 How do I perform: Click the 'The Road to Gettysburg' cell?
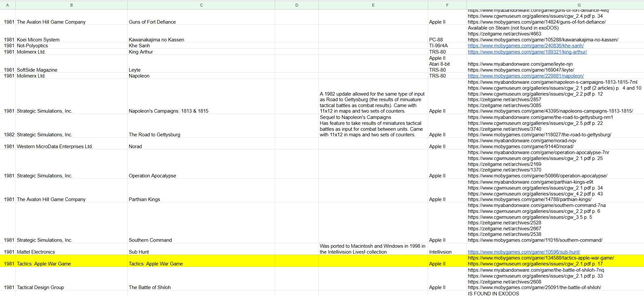(x=154, y=135)
